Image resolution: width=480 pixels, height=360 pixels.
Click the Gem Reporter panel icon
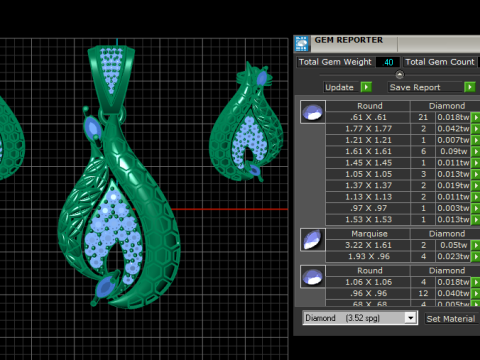click(302, 44)
